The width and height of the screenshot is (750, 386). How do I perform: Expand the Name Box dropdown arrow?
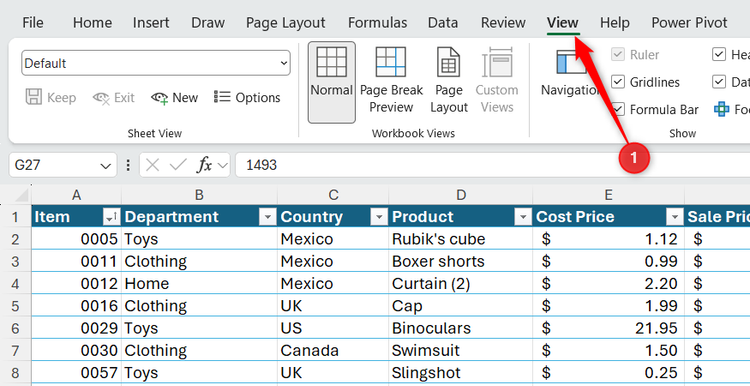click(x=105, y=165)
